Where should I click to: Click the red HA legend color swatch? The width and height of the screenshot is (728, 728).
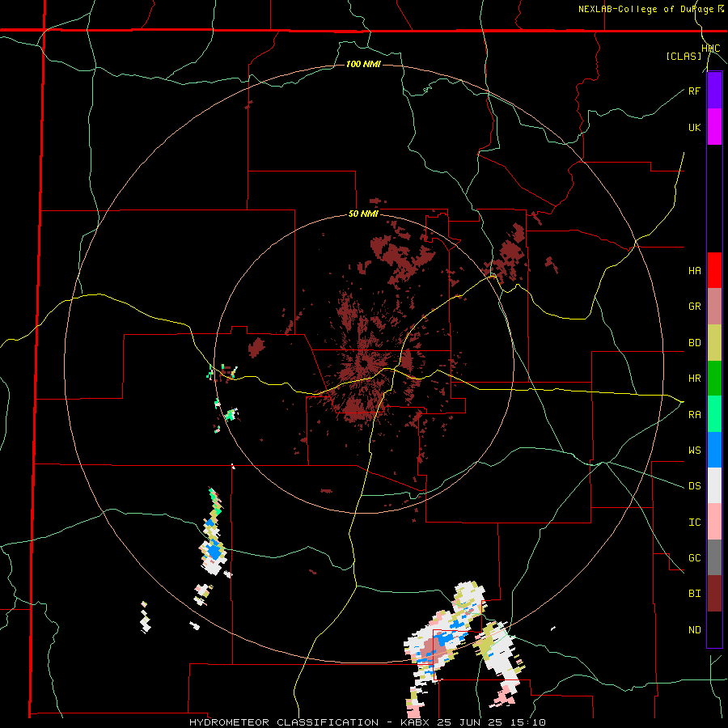[714, 270]
